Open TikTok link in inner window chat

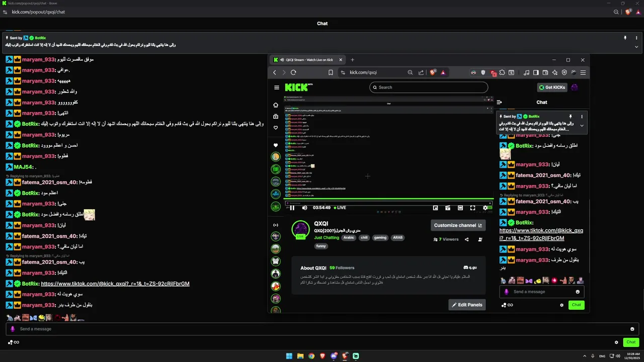point(541,234)
